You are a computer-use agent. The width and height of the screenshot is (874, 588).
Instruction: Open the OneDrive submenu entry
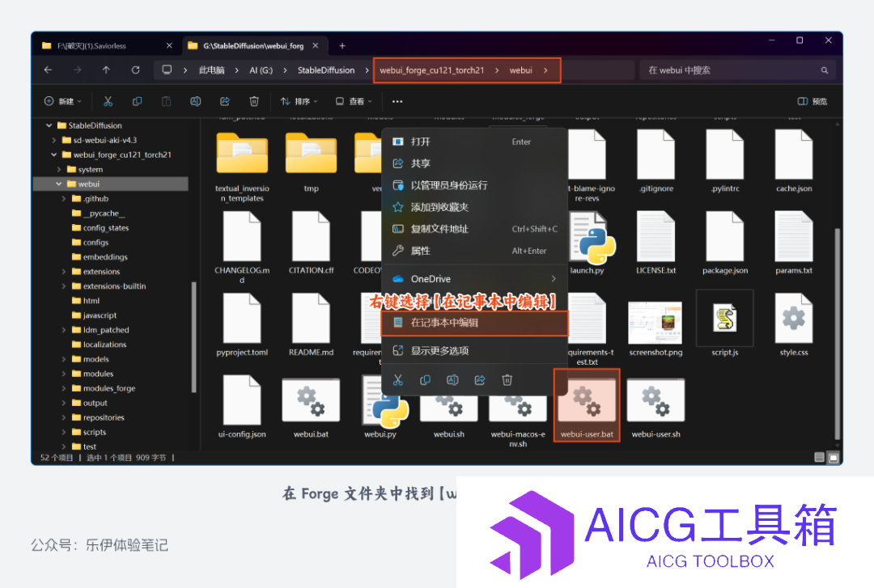coord(474,279)
